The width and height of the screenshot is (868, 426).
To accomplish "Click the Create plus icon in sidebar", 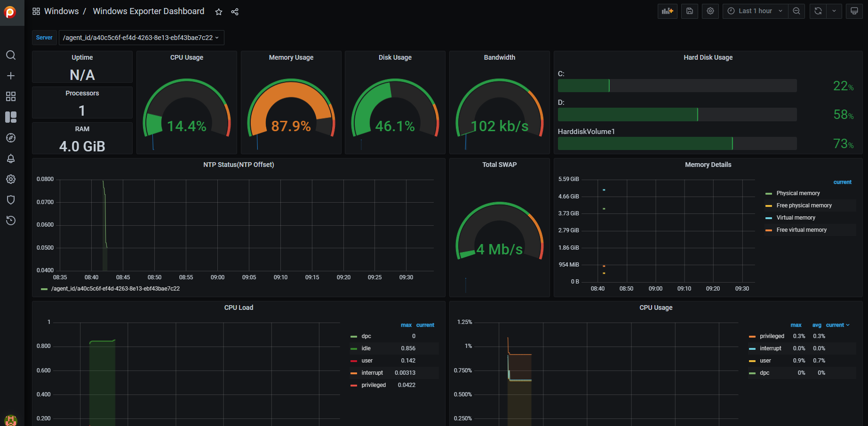I will click(x=11, y=76).
